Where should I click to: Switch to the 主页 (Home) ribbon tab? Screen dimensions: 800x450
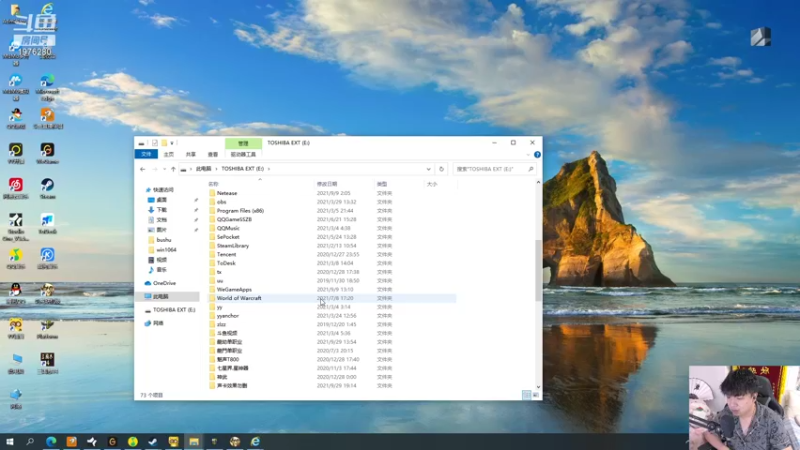pos(169,154)
